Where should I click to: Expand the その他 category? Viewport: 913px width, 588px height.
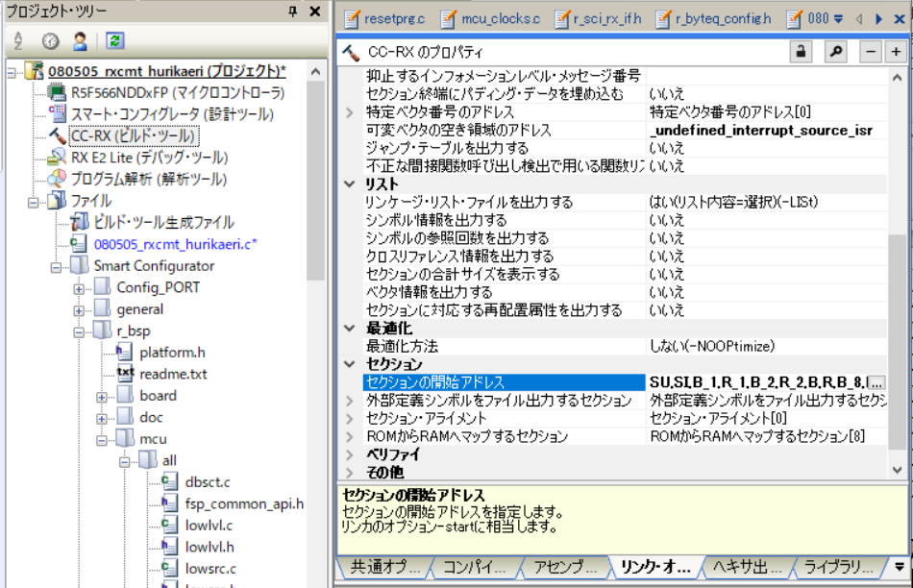(x=350, y=473)
